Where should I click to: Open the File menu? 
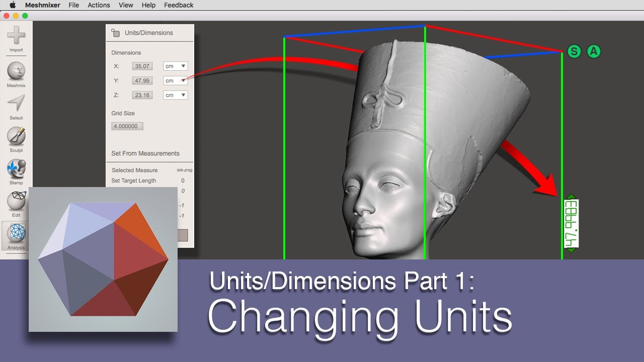[x=73, y=5]
